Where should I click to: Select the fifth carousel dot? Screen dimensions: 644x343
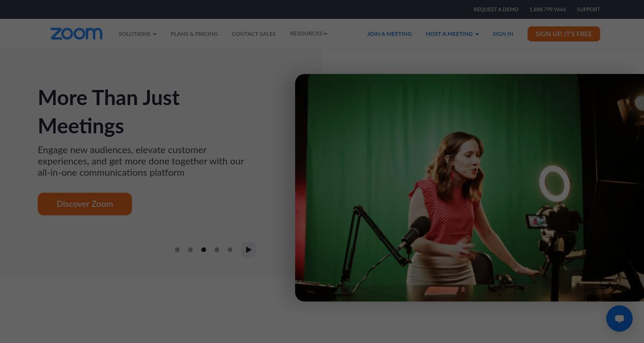point(230,250)
